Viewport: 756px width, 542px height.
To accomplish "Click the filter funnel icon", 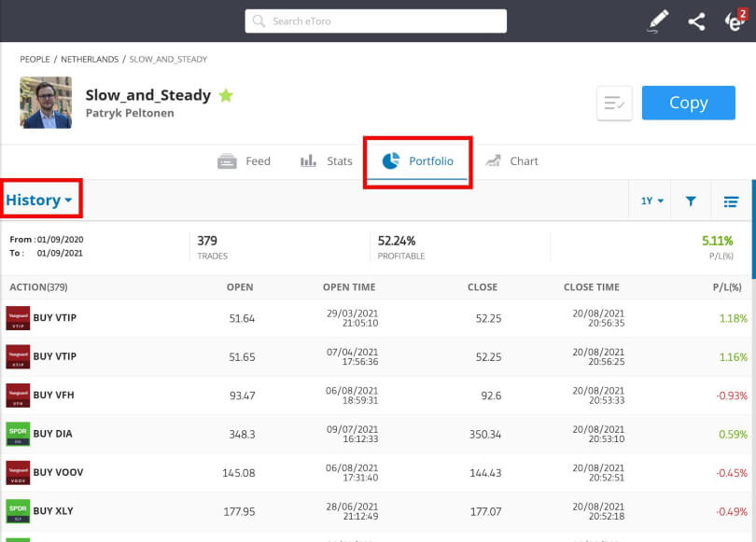I will tap(691, 201).
